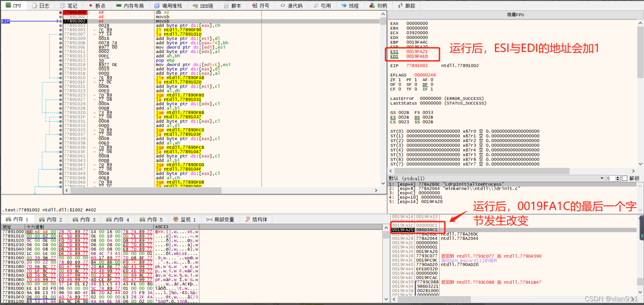Toggle breakpoint dot at address 77891011

point(60,51)
